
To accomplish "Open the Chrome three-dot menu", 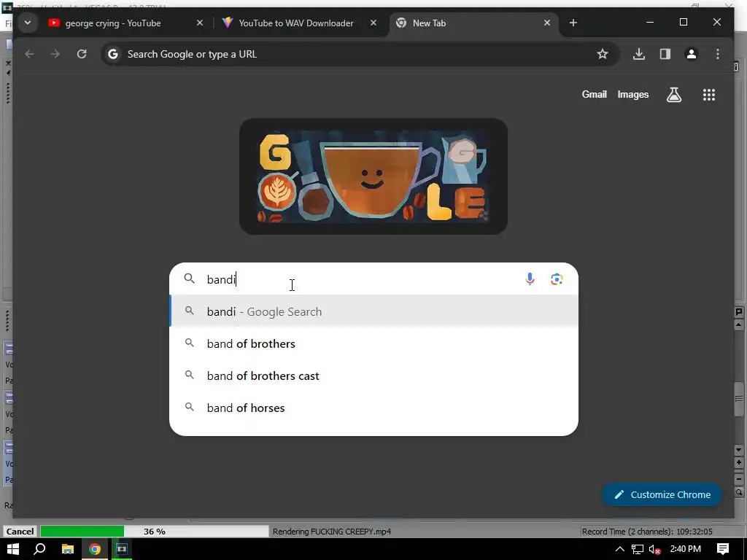I will (x=718, y=54).
